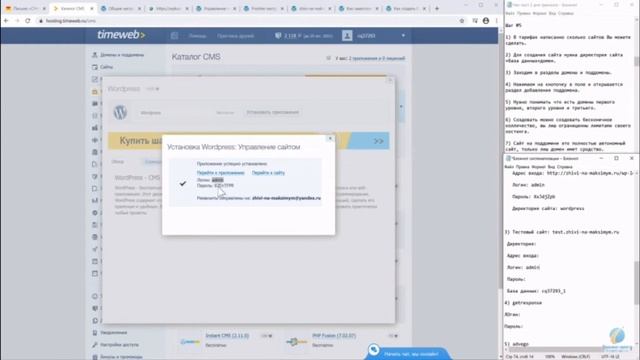Click the PHP Fusion logo
Image resolution: width=640 pixels, height=360 pixels.
coord(297,341)
